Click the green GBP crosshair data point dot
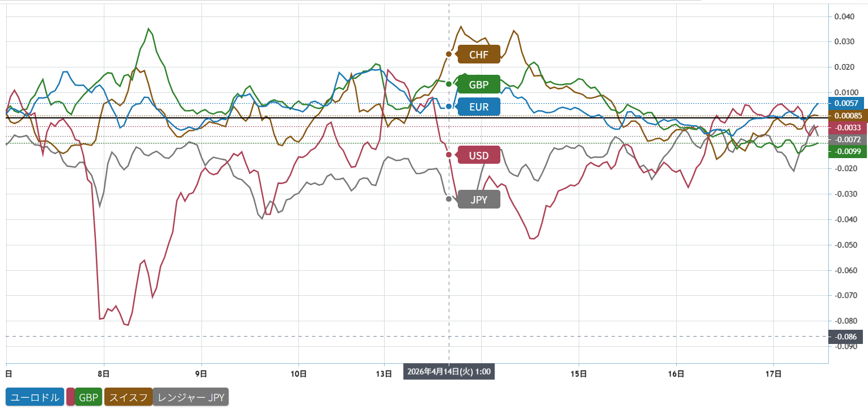This screenshot has height=408, width=868. [x=449, y=84]
